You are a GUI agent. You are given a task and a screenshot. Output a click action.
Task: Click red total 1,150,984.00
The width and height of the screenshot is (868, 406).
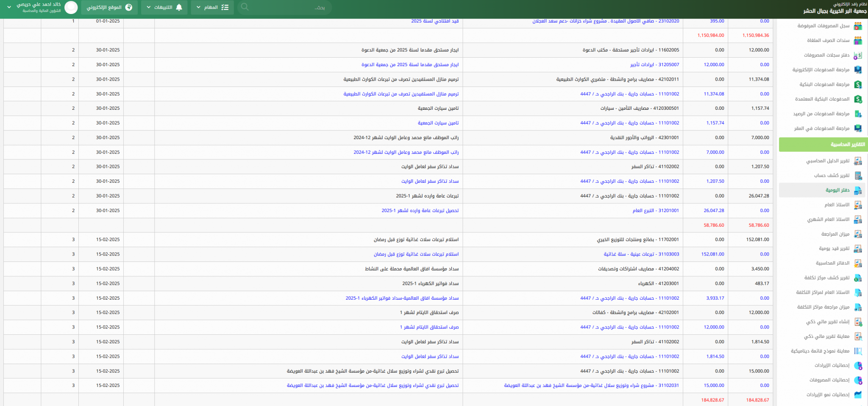coord(711,36)
